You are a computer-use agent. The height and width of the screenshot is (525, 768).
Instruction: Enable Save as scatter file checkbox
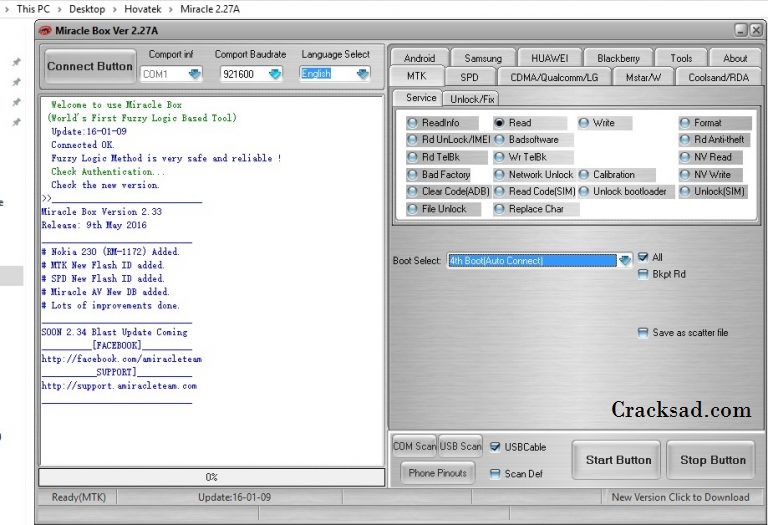pos(643,333)
